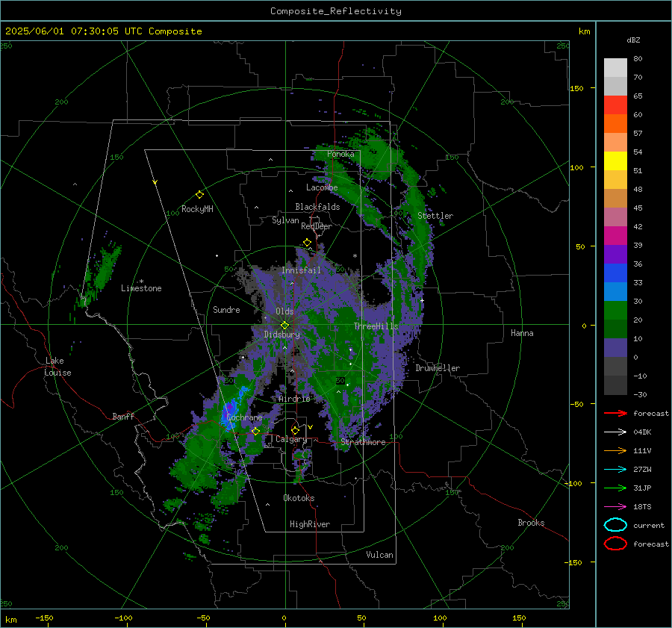
Task: Select the Drumheller label
Action: point(438,368)
